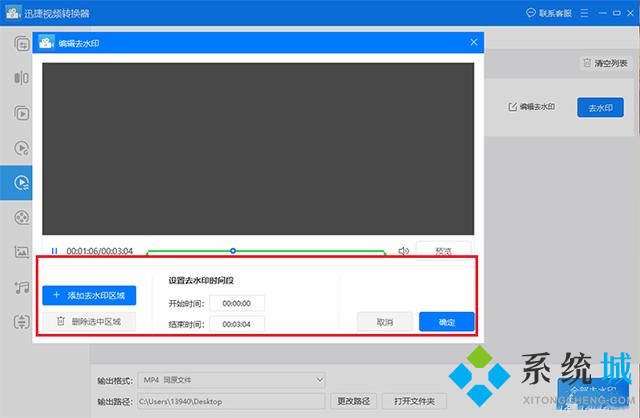Mute audio via the speaker icon
Image resolution: width=640 pixels, height=418 pixels.
[x=403, y=251]
